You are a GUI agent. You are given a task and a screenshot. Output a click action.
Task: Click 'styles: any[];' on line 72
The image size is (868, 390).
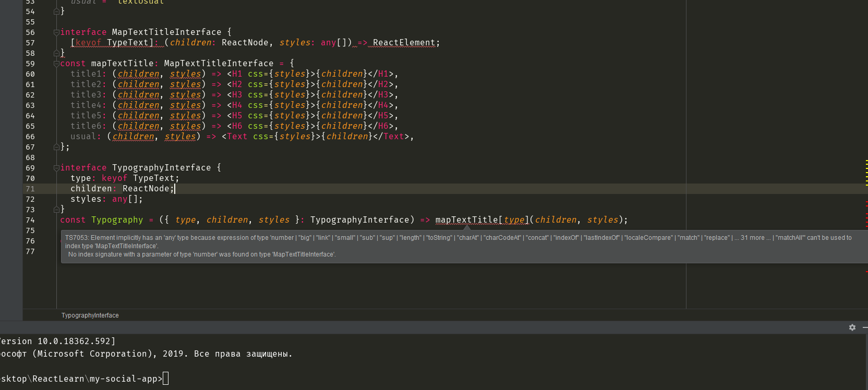[106, 199]
